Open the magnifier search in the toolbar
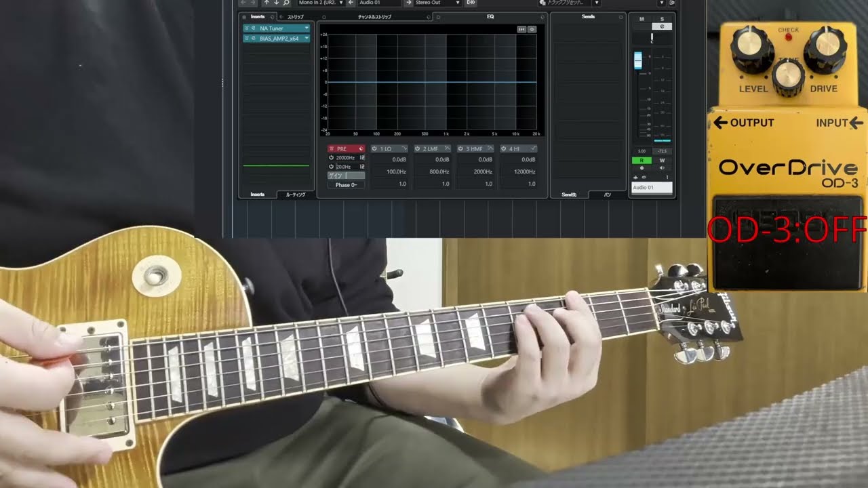 [285, 4]
